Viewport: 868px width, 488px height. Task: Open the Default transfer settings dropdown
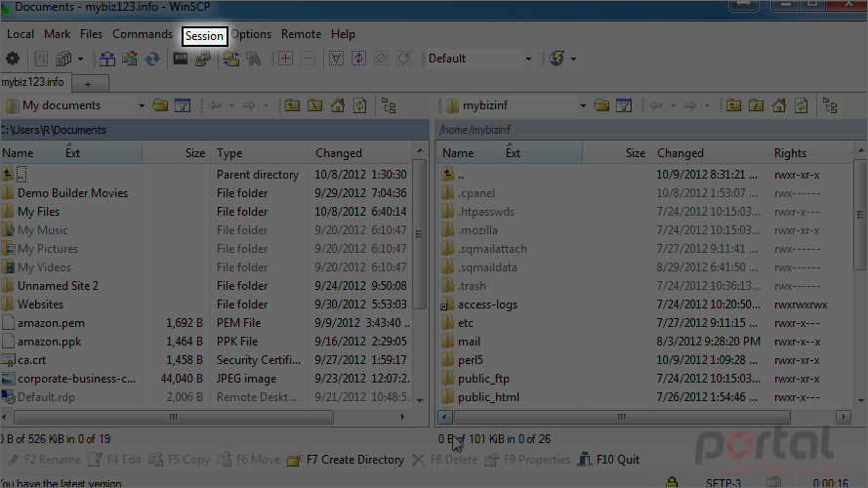pyautogui.click(x=528, y=59)
